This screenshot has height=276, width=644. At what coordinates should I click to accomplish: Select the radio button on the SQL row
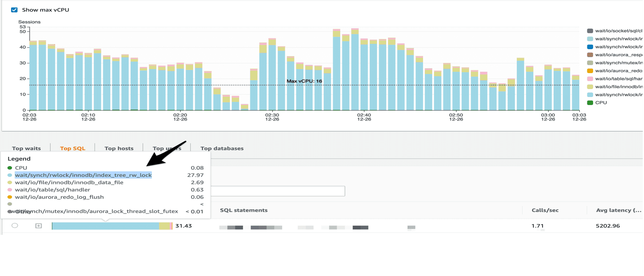coord(15,225)
